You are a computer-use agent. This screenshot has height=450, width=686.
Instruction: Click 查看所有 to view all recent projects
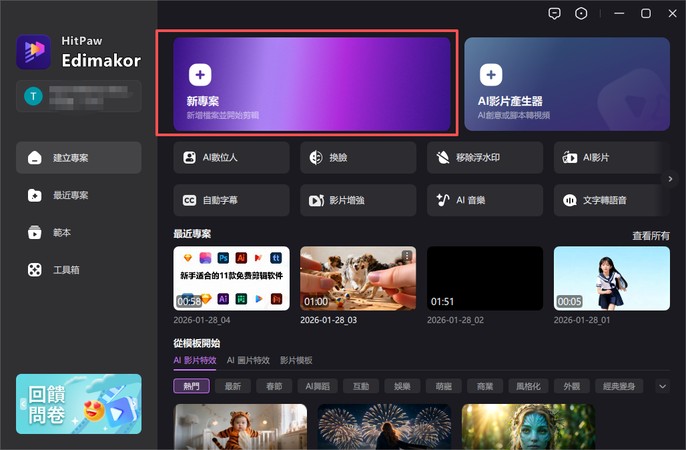click(x=651, y=236)
